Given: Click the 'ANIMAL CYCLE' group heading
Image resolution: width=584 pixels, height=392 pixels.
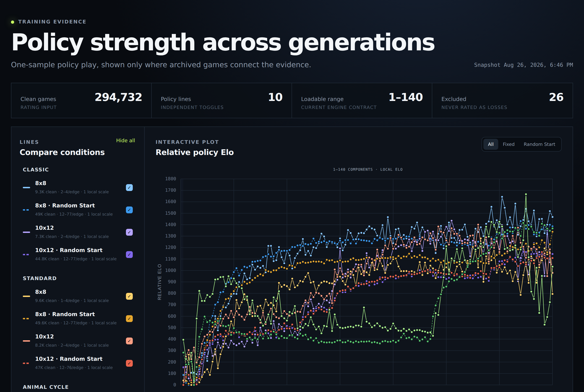Looking at the screenshot, I should click(46, 387).
